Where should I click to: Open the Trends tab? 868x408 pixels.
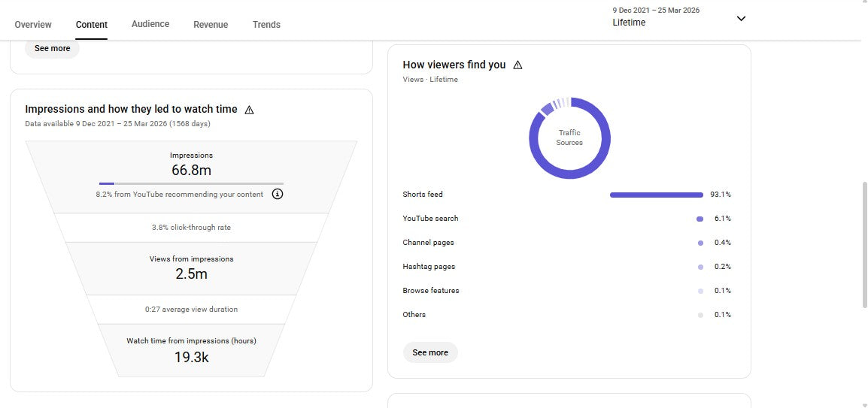click(x=266, y=24)
